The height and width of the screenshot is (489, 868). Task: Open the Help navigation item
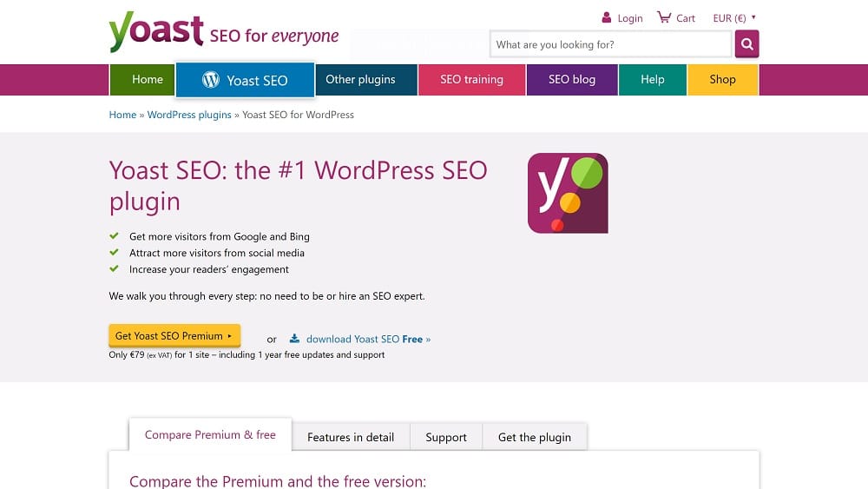coord(653,80)
